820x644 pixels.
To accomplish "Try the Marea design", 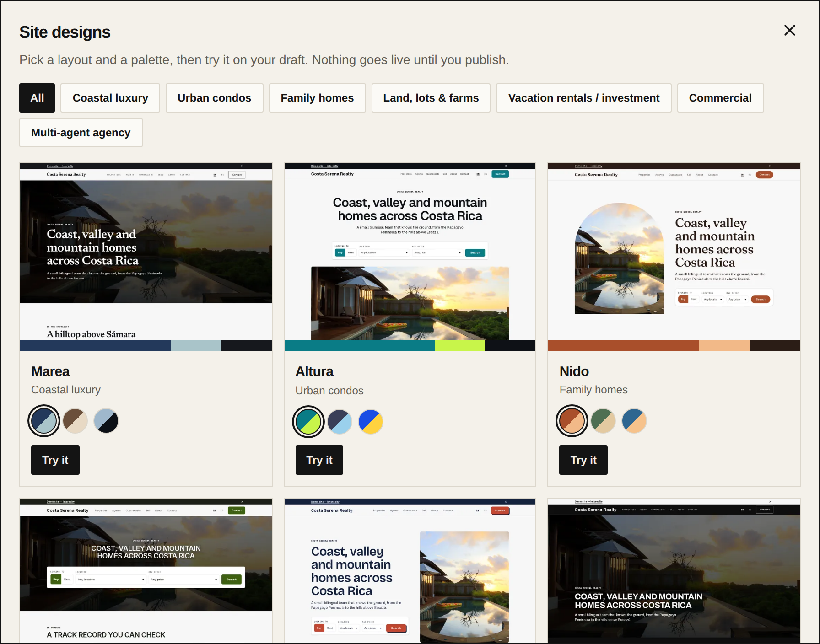I will point(55,460).
